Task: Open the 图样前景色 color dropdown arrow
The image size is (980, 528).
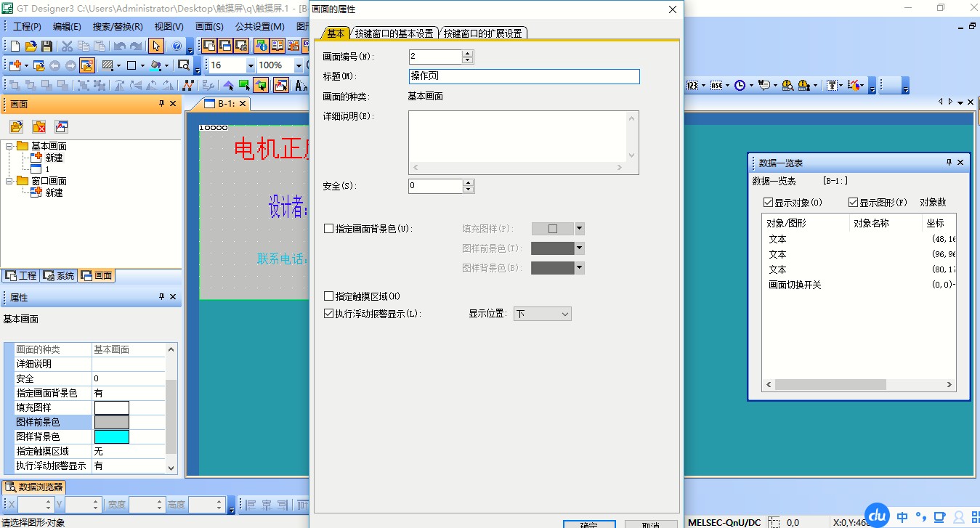Action: click(580, 248)
